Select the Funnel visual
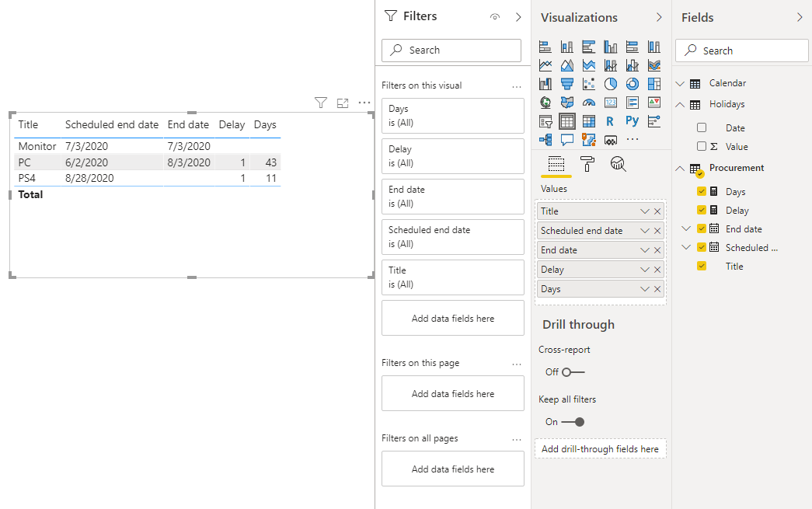Viewport: 812px width, 509px height. click(x=567, y=84)
